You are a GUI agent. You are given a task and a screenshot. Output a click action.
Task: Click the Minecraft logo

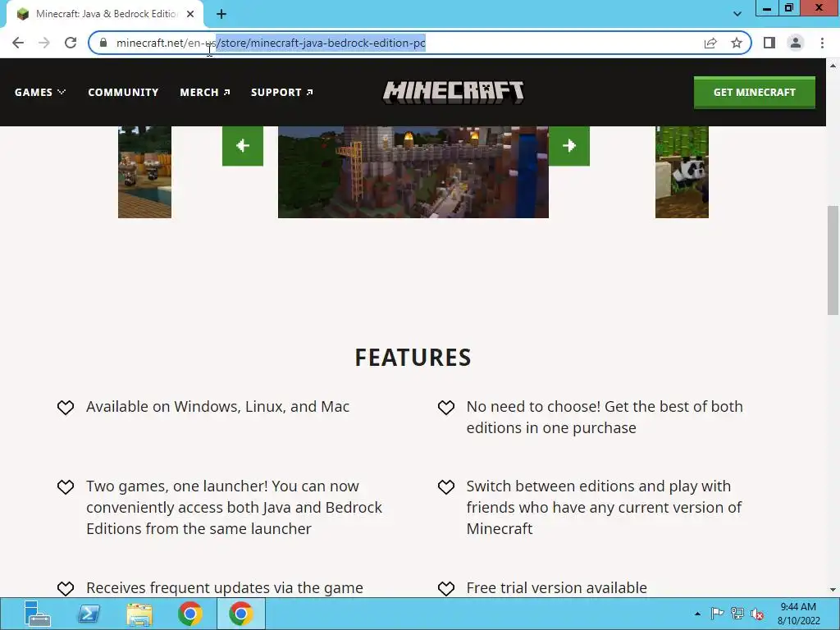(453, 92)
